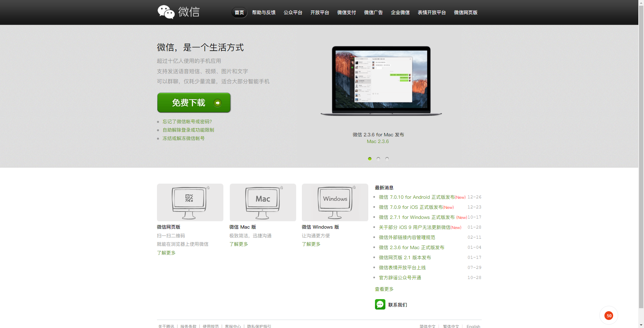Image resolution: width=644 pixels, height=328 pixels.
Task: Expand the news list via 查看更多
Action: (384, 289)
